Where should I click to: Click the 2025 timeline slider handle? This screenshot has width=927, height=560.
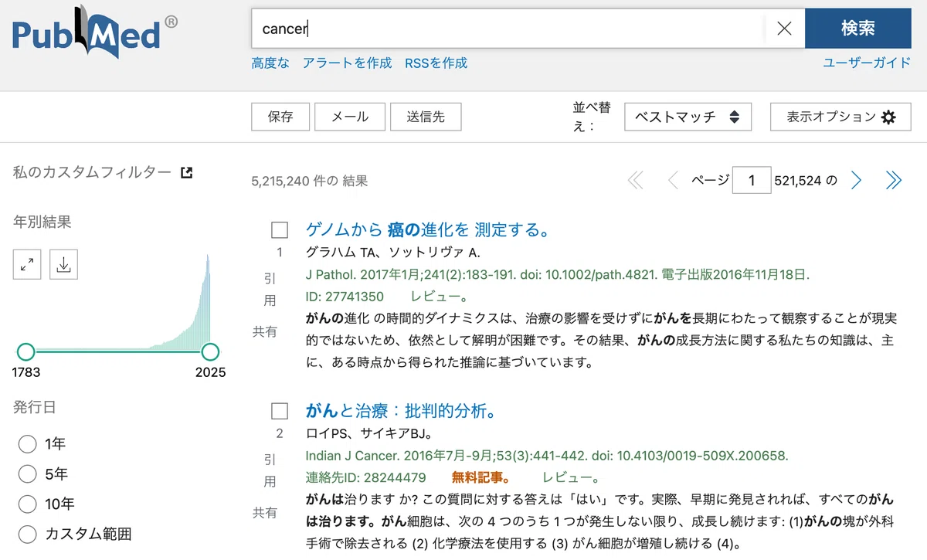pyautogui.click(x=210, y=352)
